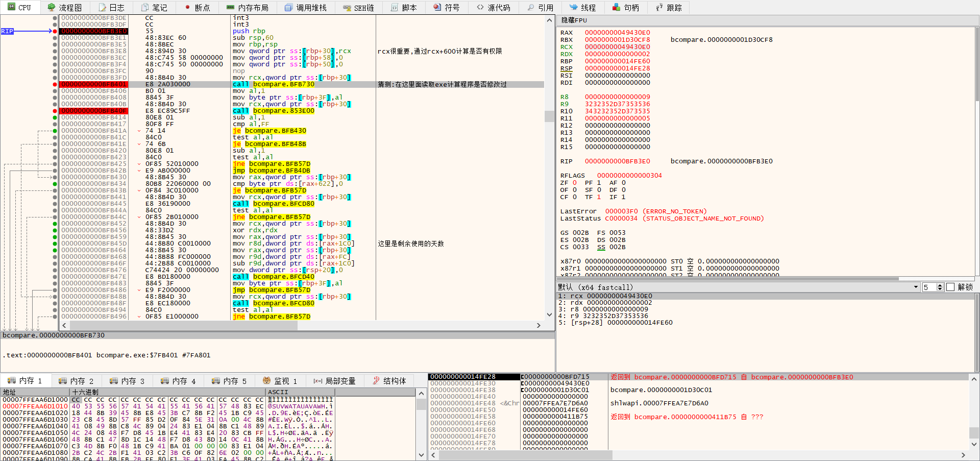The height and width of the screenshot is (461, 980).
Task: Click the stack panel scrollbar up arrow
Action: pyautogui.click(x=974, y=379)
